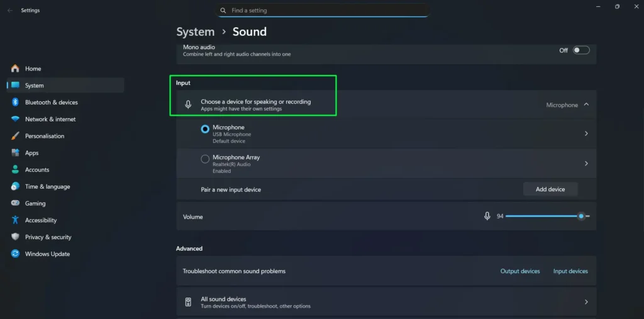The image size is (644, 319).
Task: Click the Time & language clock icon
Action: tap(15, 187)
